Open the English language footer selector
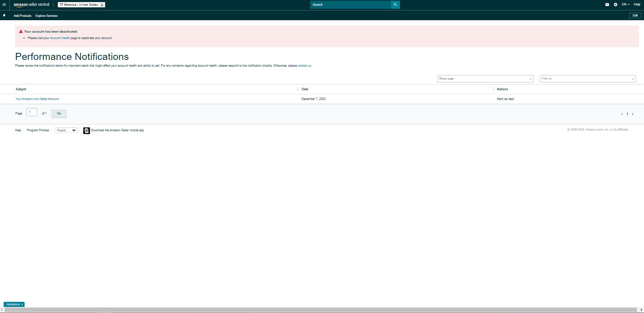Viewport: 644px width, 313px height. (66, 130)
